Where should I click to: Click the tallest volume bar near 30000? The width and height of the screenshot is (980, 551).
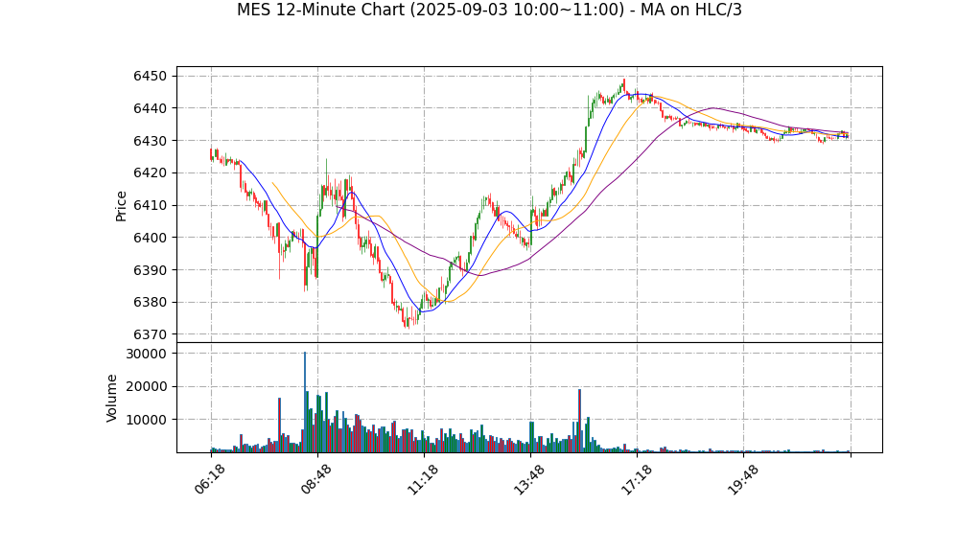tap(305, 402)
